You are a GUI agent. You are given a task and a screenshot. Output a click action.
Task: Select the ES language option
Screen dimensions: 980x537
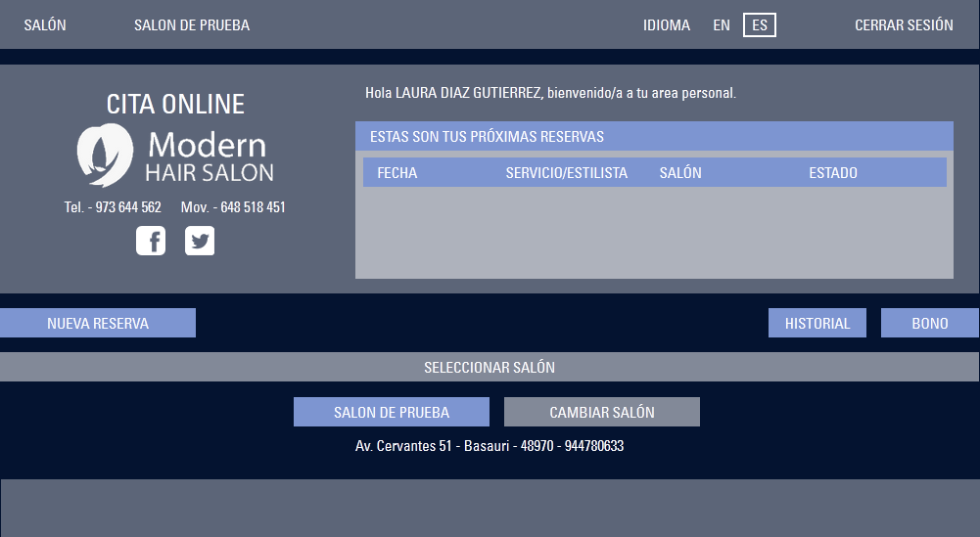[759, 25]
